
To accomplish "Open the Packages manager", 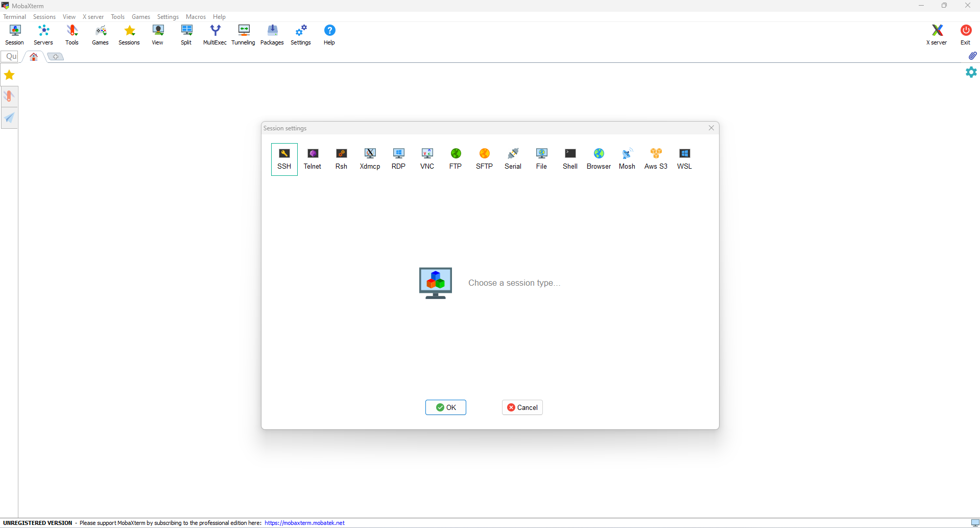I will (x=272, y=35).
